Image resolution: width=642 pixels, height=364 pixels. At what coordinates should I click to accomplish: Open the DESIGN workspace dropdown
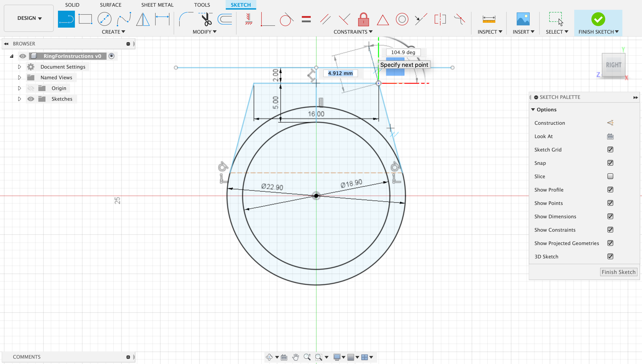(29, 18)
